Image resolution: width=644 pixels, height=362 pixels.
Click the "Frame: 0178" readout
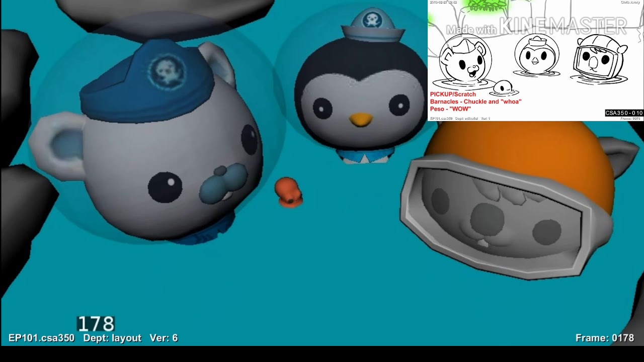click(605, 338)
